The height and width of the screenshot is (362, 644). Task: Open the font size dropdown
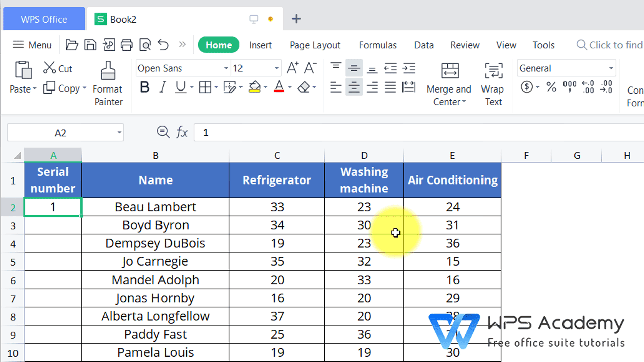(x=277, y=68)
